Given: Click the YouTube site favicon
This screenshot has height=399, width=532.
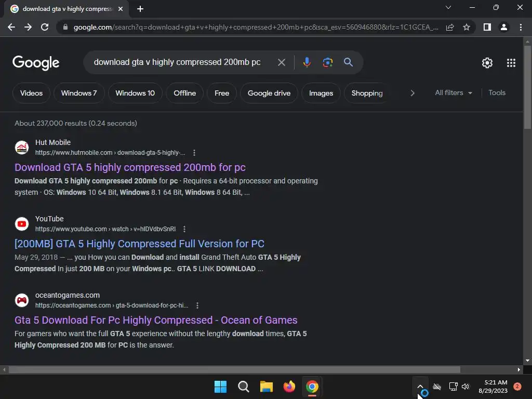Looking at the screenshot, I should 22,224.
